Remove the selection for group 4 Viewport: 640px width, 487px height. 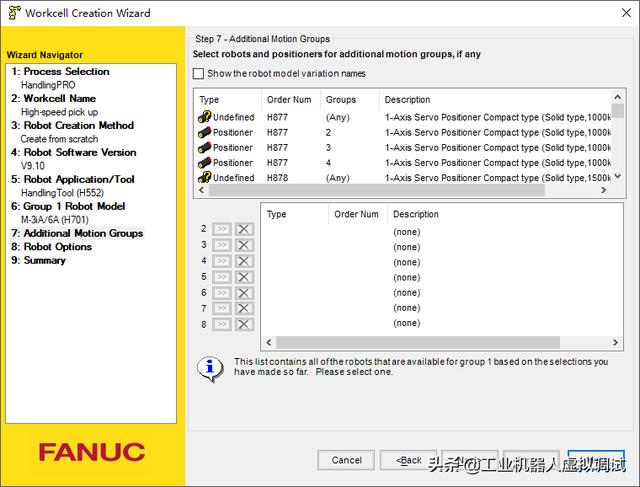[244, 261]
